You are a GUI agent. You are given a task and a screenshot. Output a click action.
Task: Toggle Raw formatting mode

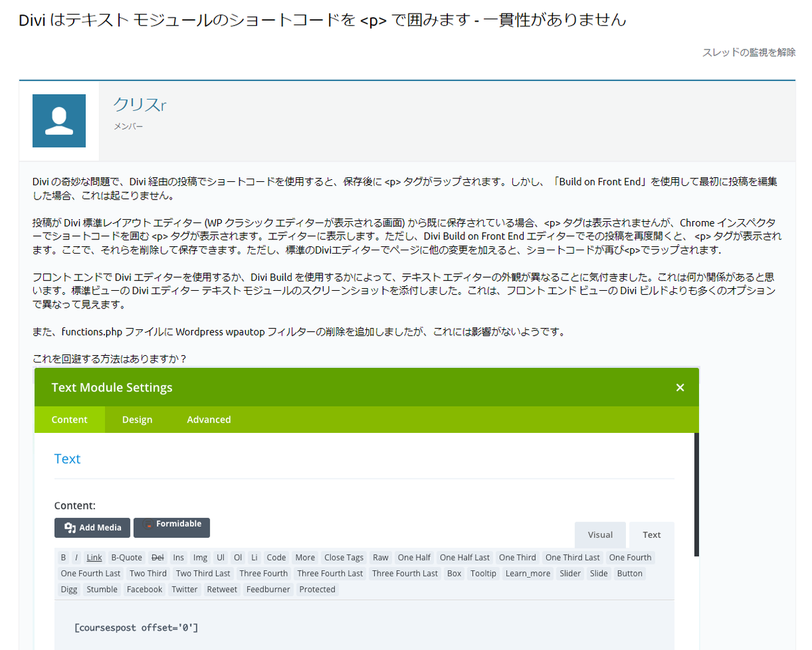click(380, 557)
